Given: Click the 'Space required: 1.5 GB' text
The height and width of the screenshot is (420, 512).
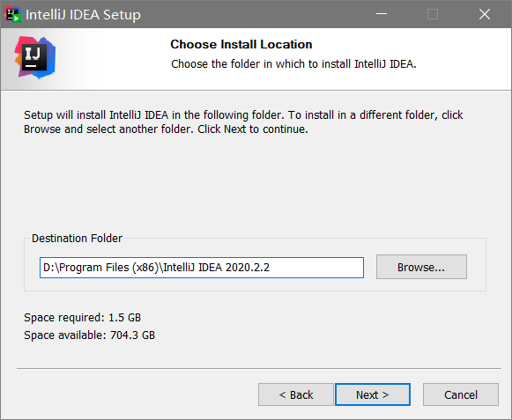Looking at the screenshot, I should pyautogui.click(x=82, y=318).
